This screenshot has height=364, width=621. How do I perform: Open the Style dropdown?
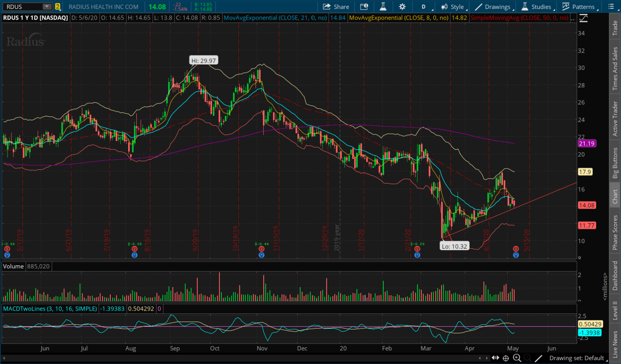click(x=453, y=7)
